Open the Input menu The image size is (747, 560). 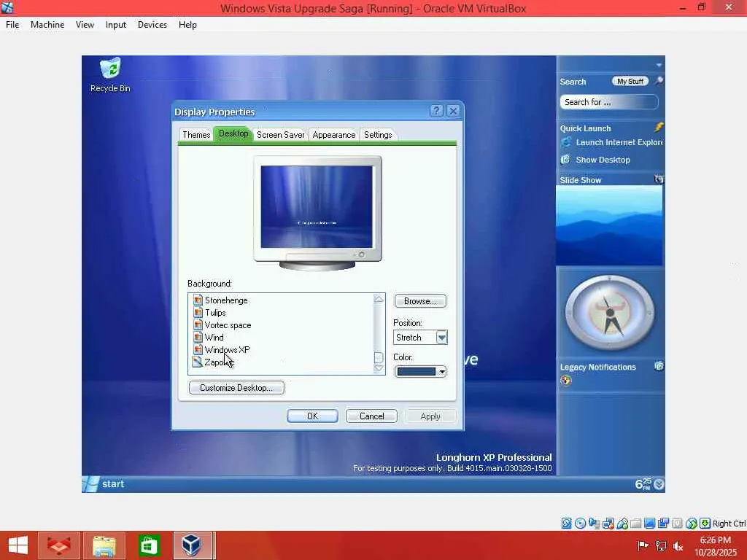click(x=116, y=25)
